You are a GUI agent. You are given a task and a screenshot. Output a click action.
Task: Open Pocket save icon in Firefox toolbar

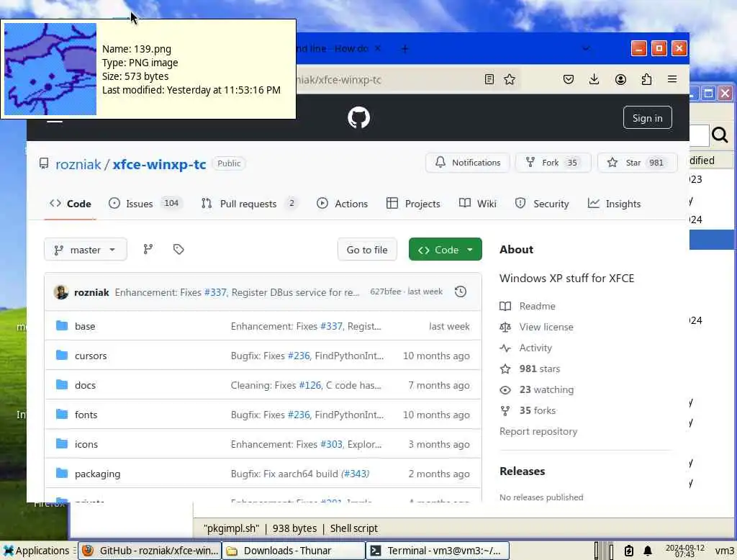(x=569, y=79)
